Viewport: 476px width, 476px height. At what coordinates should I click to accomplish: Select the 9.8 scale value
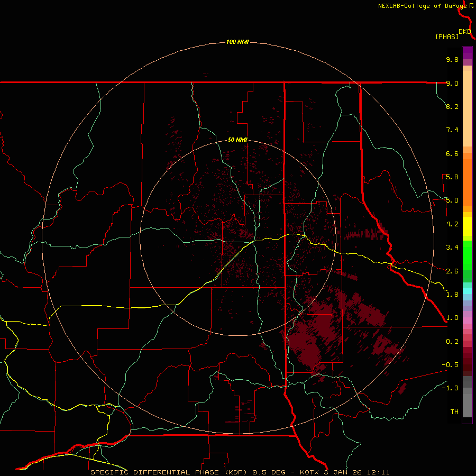tap(452, 59)
